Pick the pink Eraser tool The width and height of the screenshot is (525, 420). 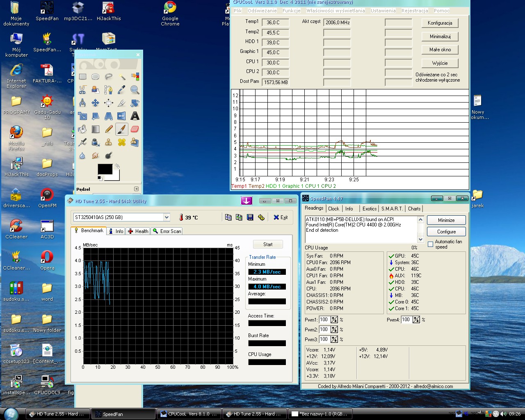coord(135,129)
